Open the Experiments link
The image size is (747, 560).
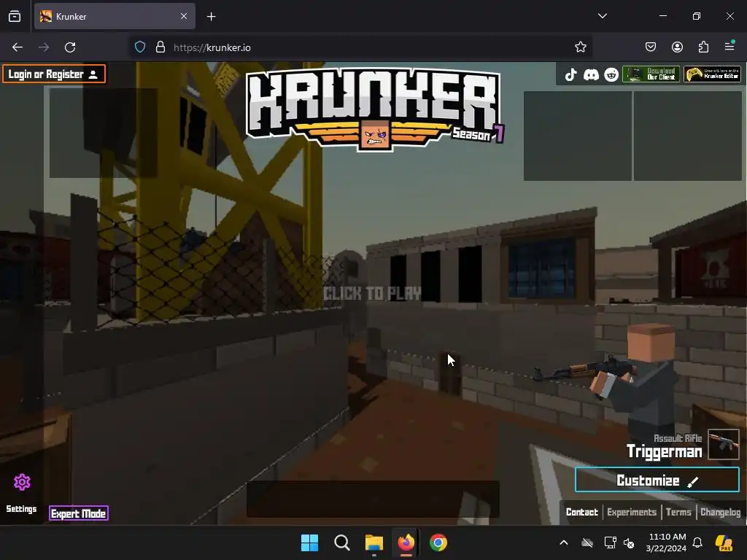(632, 513)
